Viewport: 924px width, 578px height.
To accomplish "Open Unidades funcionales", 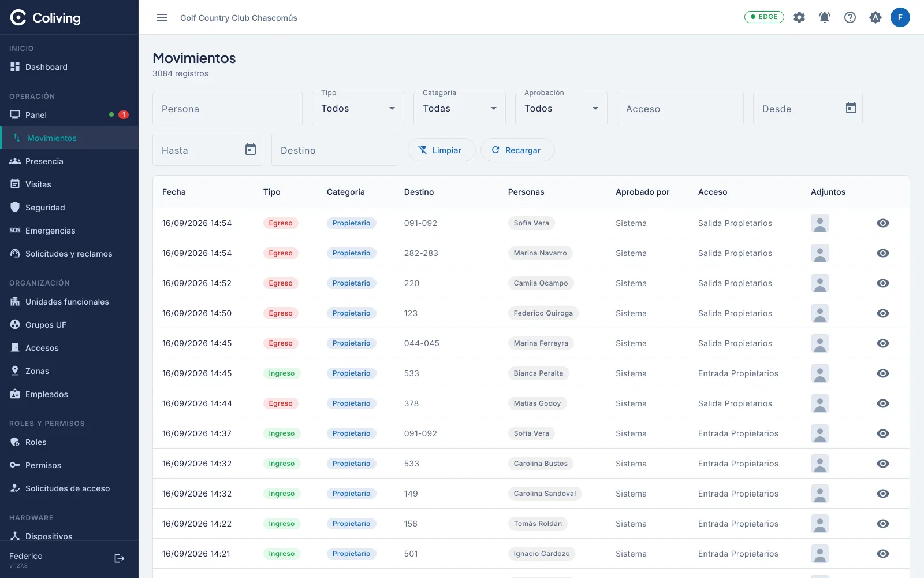I will [x=69, y=302].
